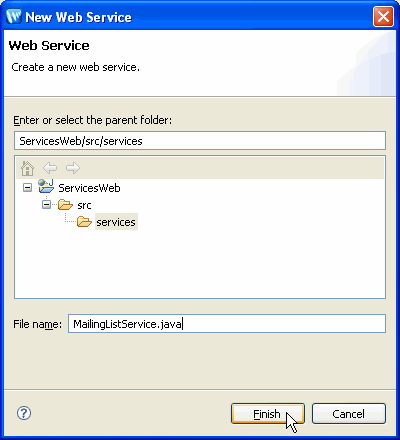Viewport: 400px width, 440px height.
Task: Select the ServicesWeb project label
Action: [89, 188]
